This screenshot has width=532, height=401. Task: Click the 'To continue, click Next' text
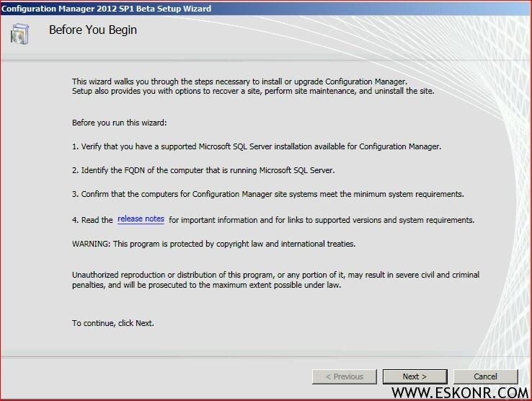pos(112,323)
